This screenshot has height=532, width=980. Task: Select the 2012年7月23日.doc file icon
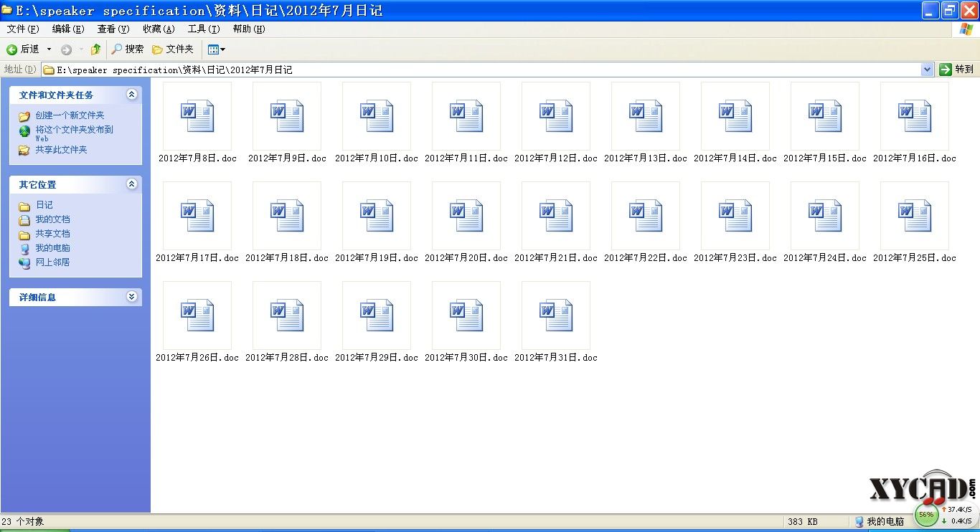click(735, 216)
